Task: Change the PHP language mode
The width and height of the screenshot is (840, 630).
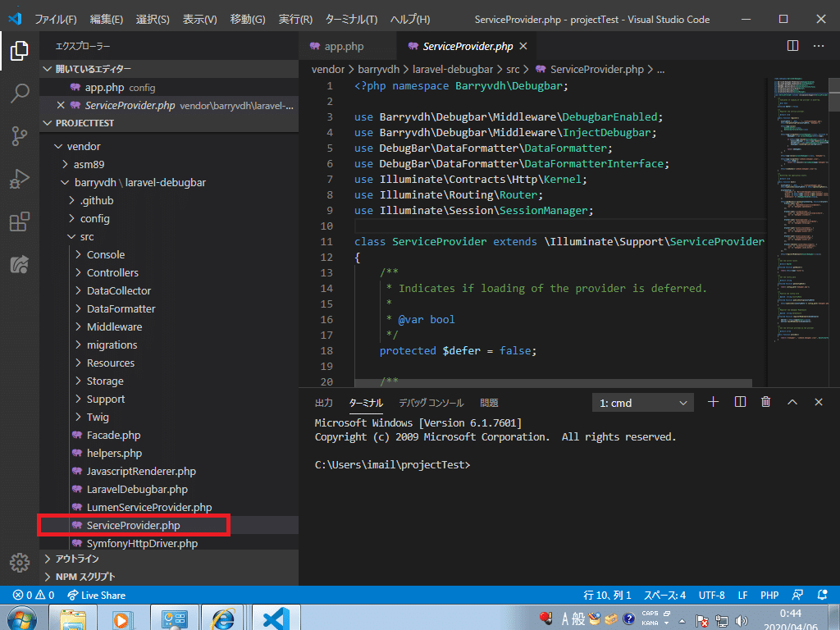Action: click(x=769, y=596)
